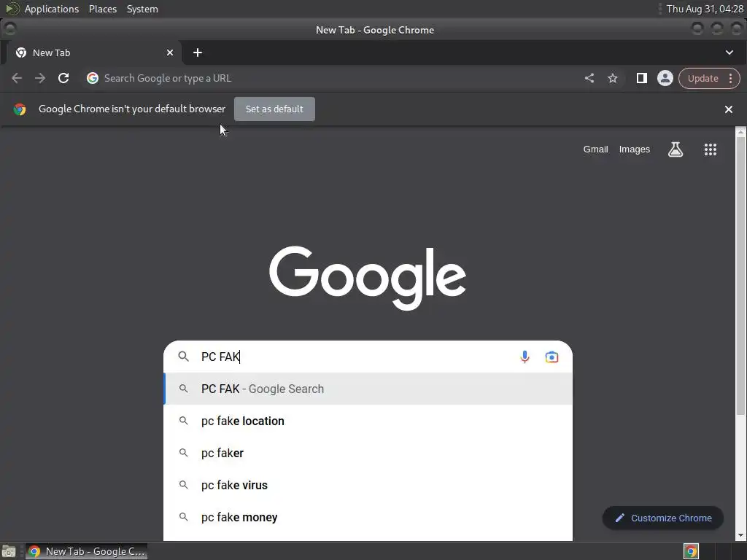
Task: Open Chrome's three-dot menu
Action: [730, 78]
